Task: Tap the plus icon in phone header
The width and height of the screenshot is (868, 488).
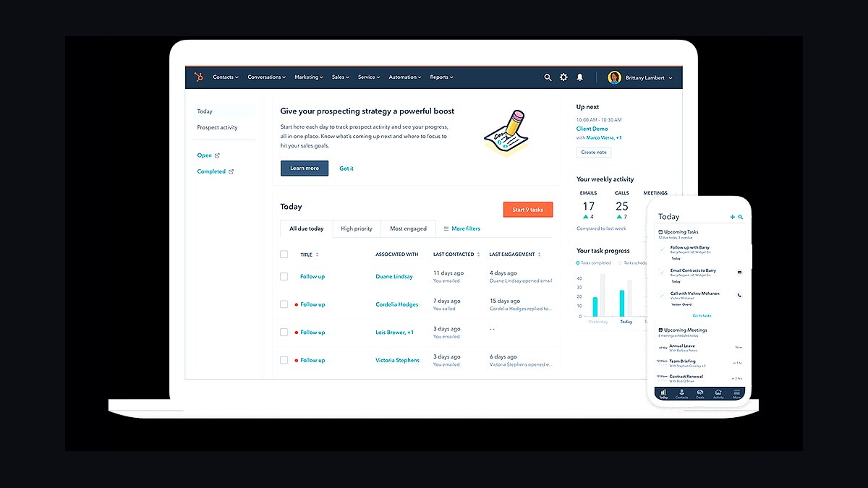Action: (732, 217)
